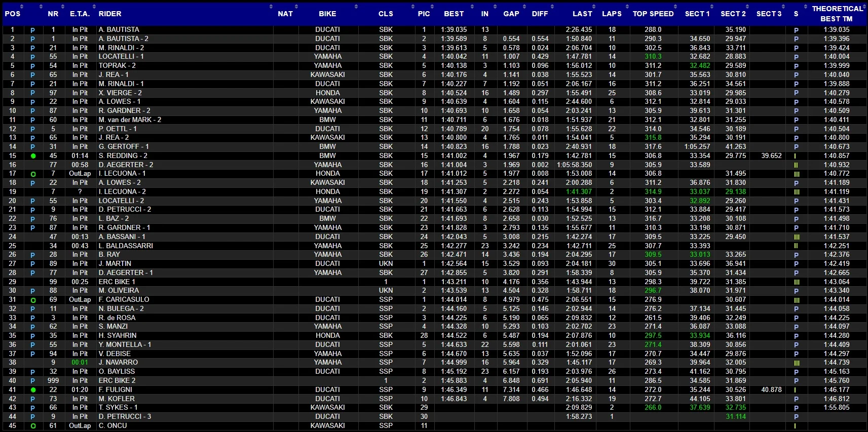
Task: Sort by E.T.A. column header
Action: 80,14
